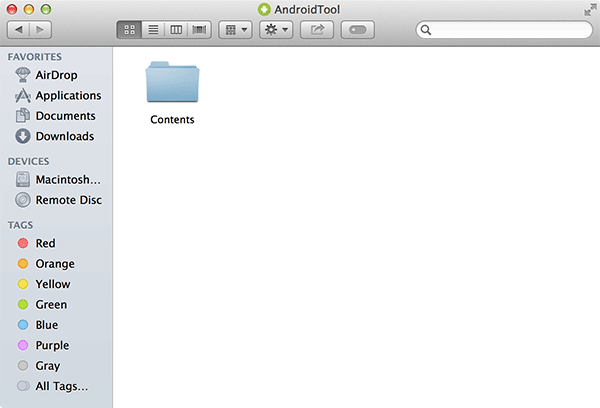Go forward with the right arrow button

(40, 29)
